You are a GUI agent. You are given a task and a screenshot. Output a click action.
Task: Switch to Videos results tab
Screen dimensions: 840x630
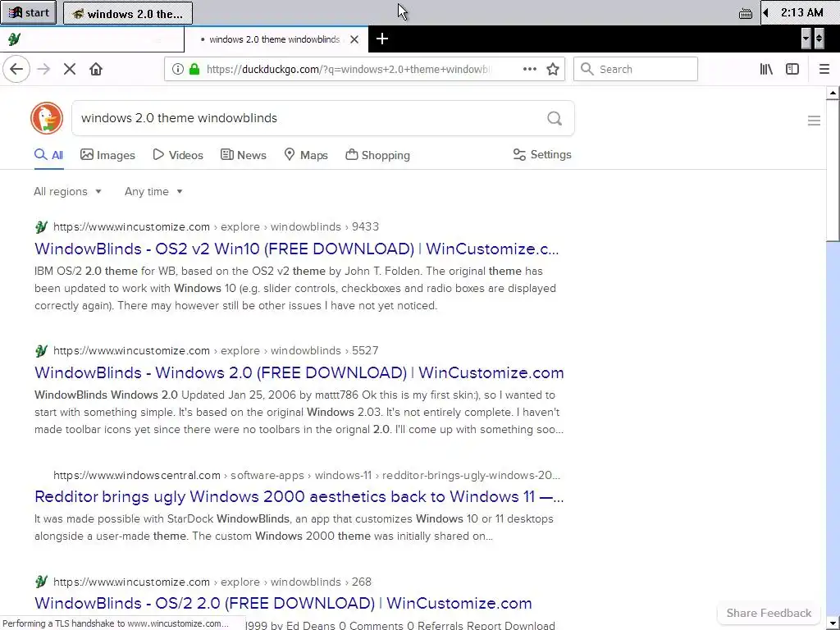(x=178, y=155)
